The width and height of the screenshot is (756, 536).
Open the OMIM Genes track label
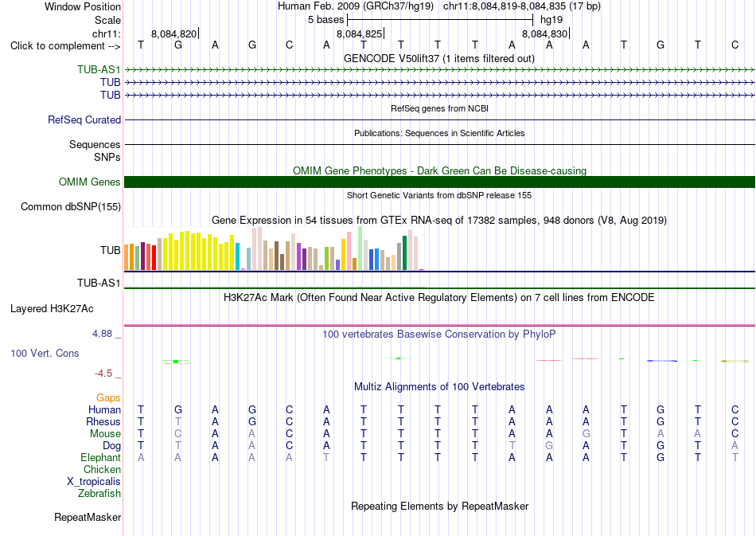(x=89, y=182)
